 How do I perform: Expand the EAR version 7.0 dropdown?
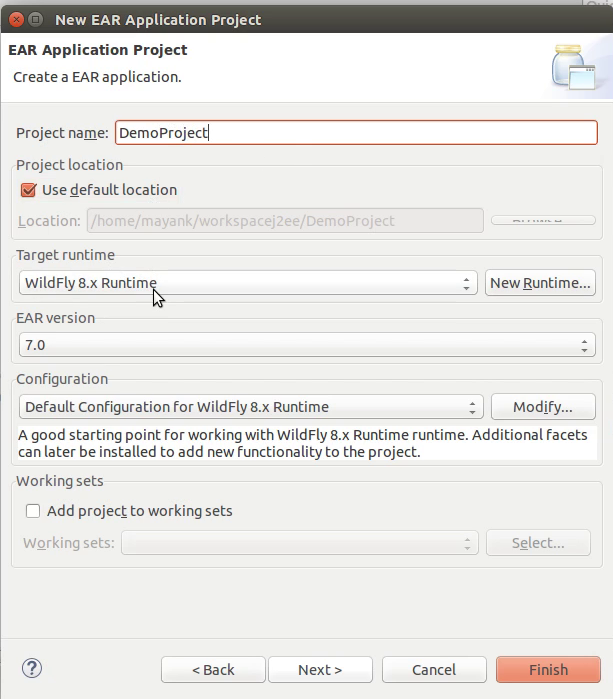pyautogui.click(x=307, y=345)
